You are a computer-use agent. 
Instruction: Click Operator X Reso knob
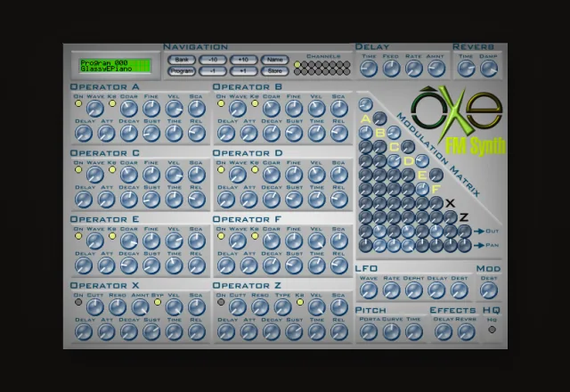[118, 307]
